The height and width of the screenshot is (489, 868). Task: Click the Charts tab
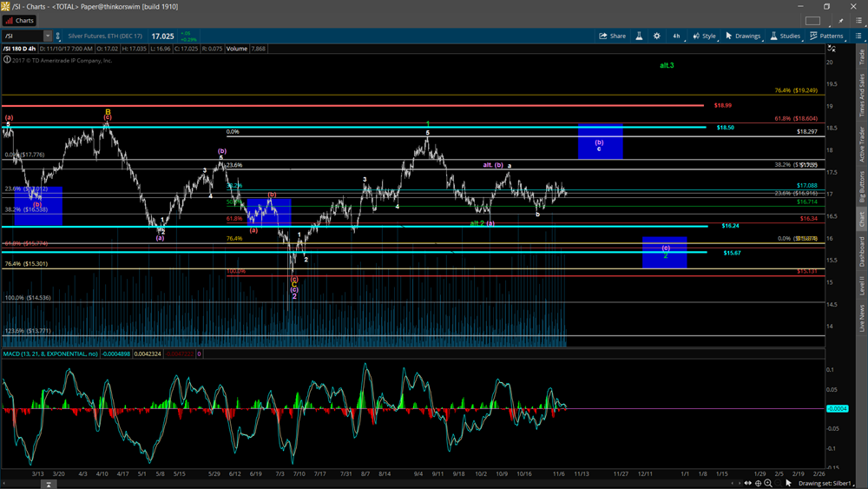coord(20,20)
